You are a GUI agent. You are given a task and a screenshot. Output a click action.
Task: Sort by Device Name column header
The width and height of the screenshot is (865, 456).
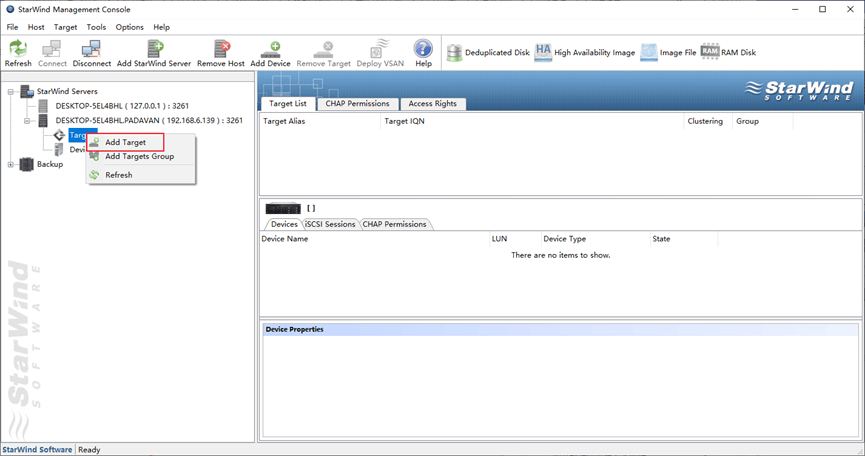click(375, 239)
